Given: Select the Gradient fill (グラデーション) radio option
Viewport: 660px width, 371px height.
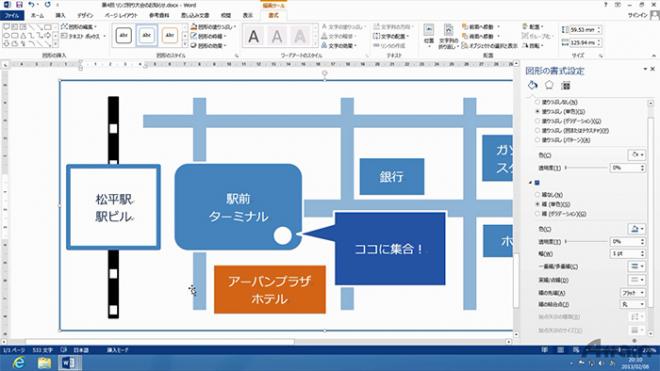Looking at the screenshot, I should click(538, 121).
